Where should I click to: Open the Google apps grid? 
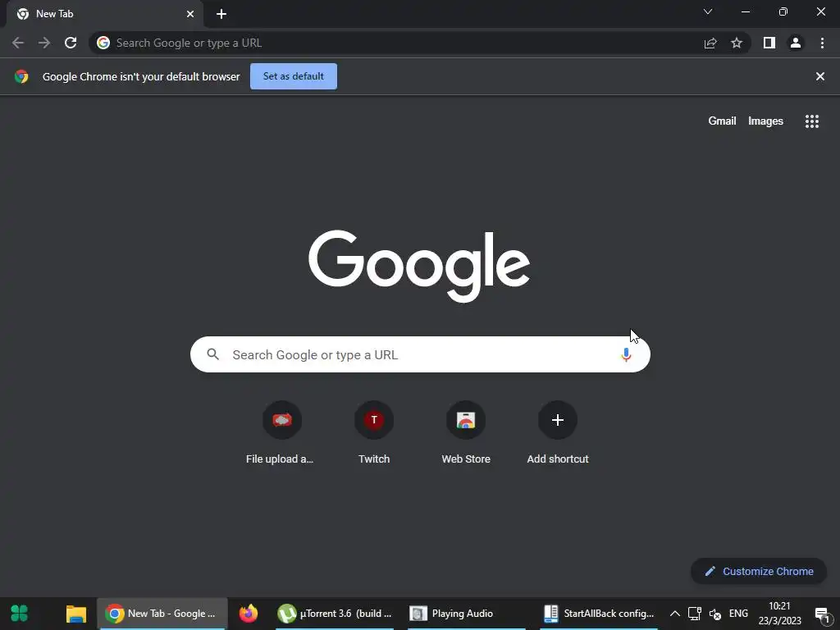[812, 121]
